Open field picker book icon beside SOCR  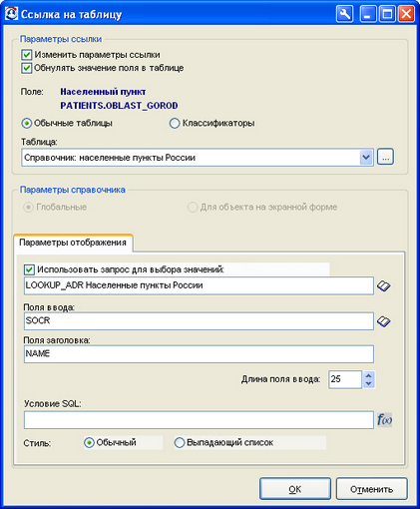click(x=384, y=321)
